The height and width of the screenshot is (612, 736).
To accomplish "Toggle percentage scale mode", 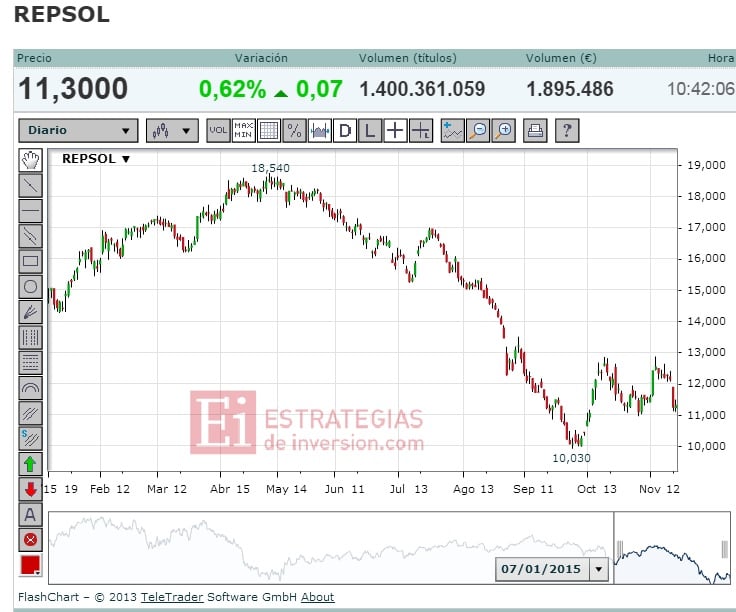I will [x=294, y=130].
